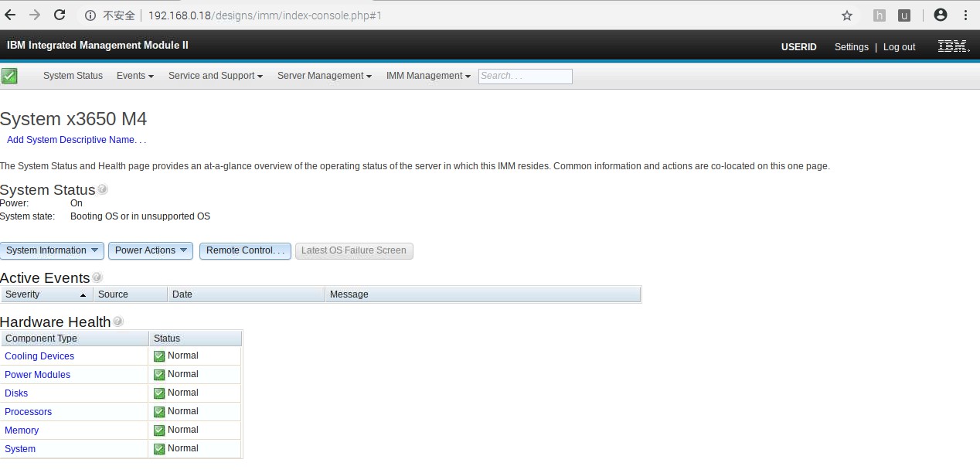Image resolution: width=980 pixels, height=473 pixels.
Task: Open the IMM Management menu
Action: 427,75
